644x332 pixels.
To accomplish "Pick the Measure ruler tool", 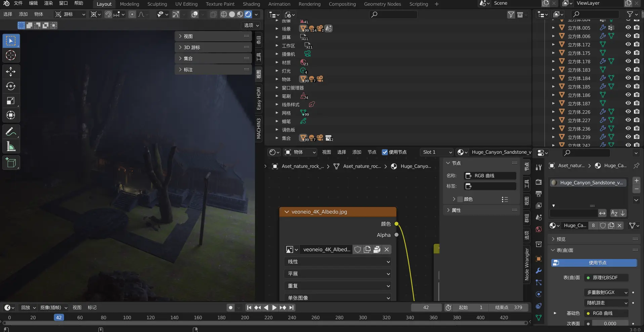I will point(11,146).
